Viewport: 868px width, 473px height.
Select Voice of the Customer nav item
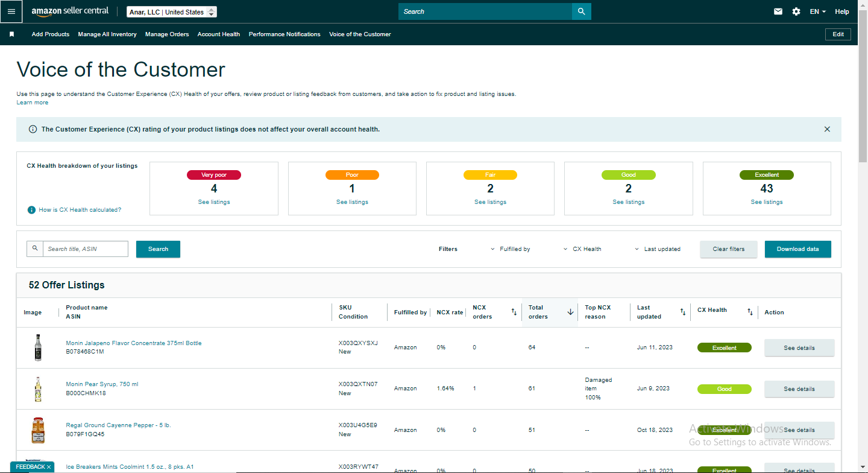[360, 34]
